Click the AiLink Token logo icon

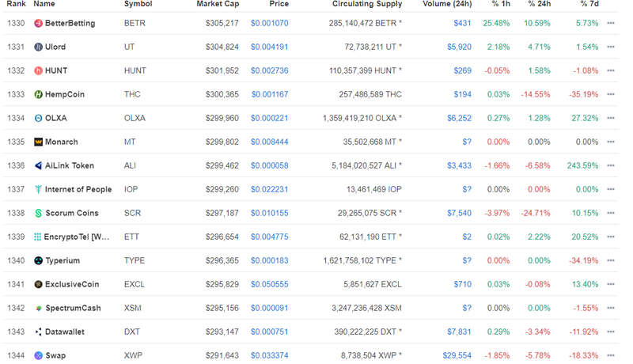38,166
